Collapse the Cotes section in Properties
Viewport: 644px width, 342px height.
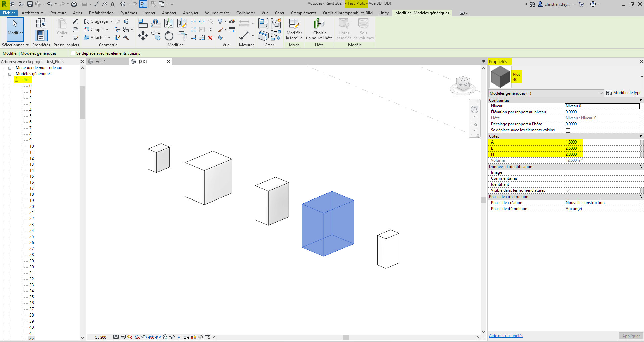pyautogui.click(x=641, y=136)
